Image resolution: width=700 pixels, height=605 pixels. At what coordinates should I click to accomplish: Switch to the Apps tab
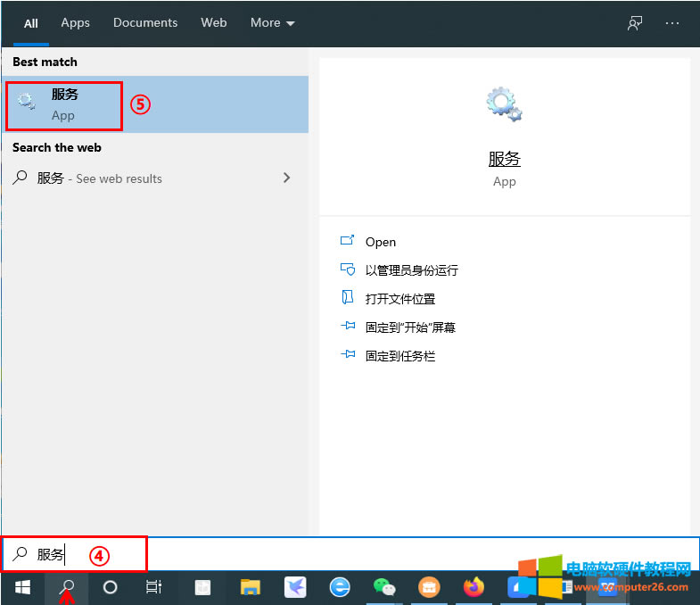pos(75,23)
